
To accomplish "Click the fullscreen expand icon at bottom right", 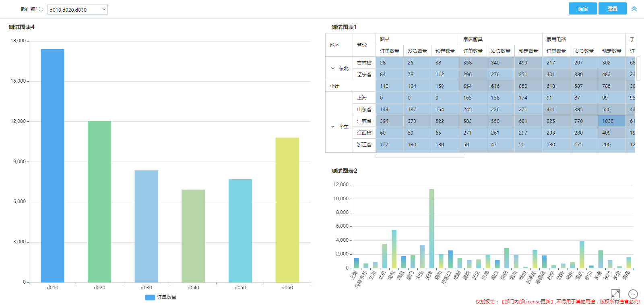I will 615,294.
